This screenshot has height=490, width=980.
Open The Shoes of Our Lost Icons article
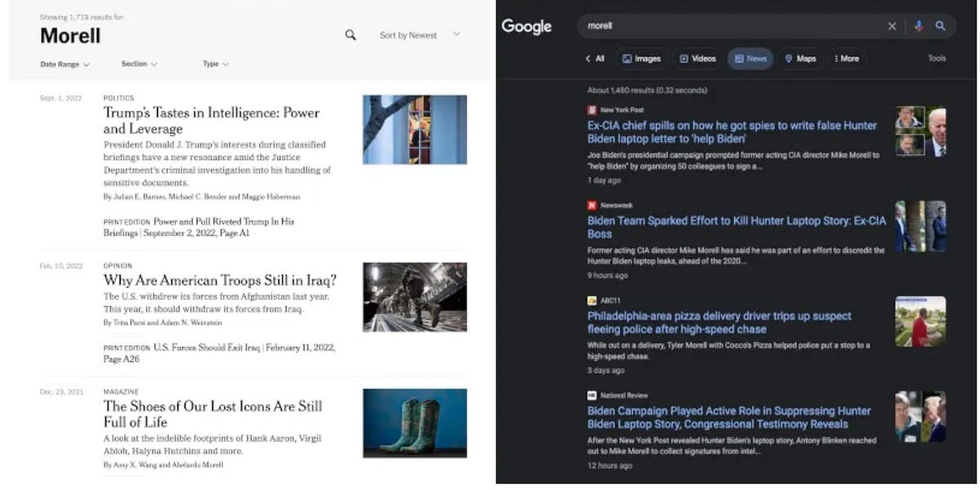point(212,414)
